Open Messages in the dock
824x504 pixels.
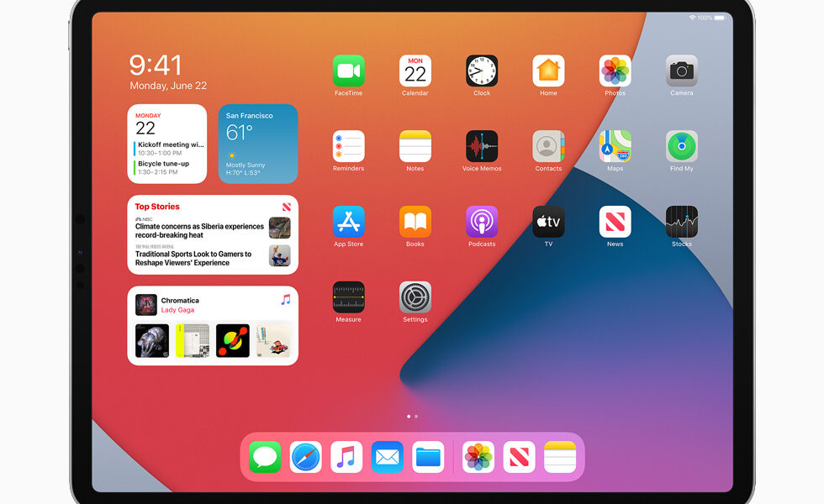(x=265, y=457)
